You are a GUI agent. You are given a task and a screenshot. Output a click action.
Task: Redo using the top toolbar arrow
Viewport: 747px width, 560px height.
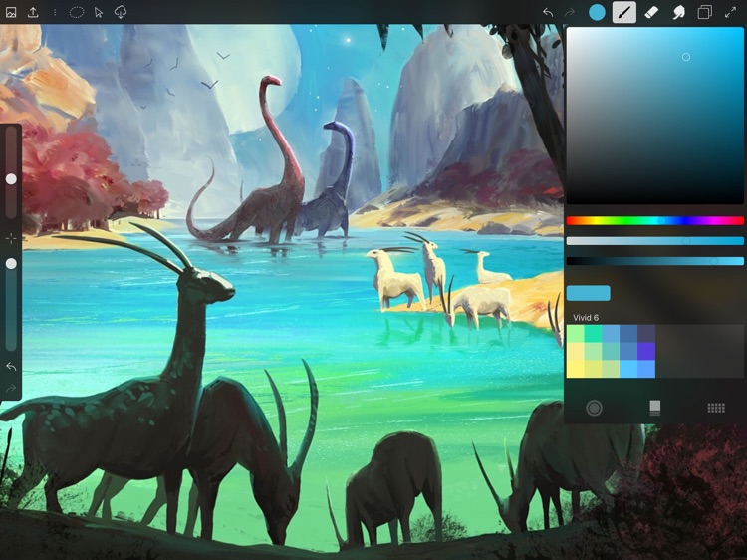coord(570,12)
